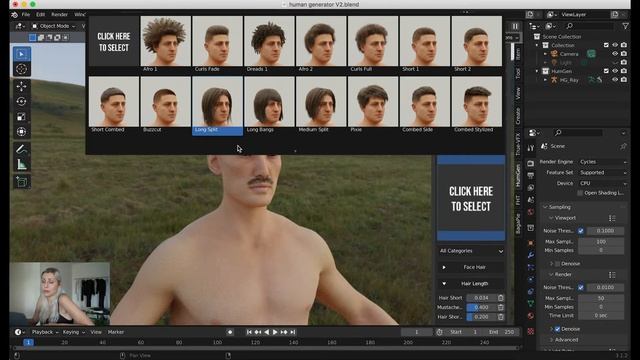640x360 pixels.
Task: Open the Object Mode dropdown
Action: click(x=54, y=26)
